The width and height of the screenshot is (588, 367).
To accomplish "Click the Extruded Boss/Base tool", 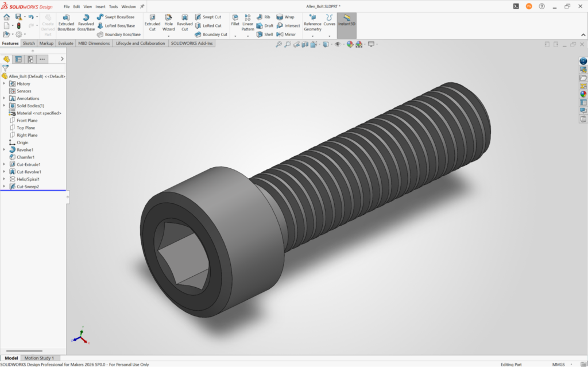I will click(67, 24).
